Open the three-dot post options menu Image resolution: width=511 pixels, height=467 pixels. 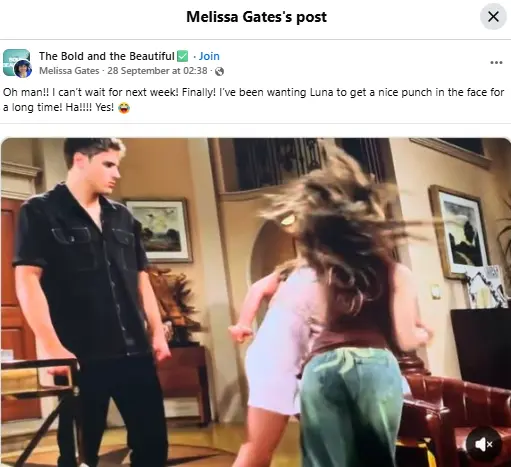pos(496,63)
